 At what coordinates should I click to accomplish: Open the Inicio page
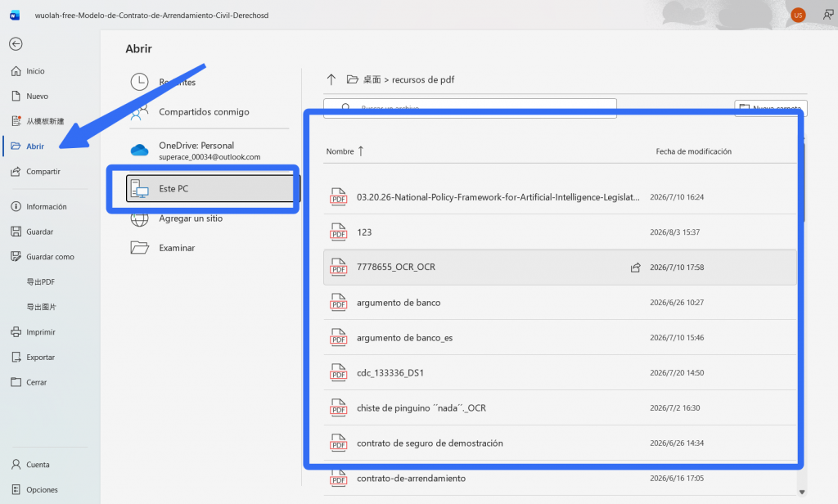35,71
